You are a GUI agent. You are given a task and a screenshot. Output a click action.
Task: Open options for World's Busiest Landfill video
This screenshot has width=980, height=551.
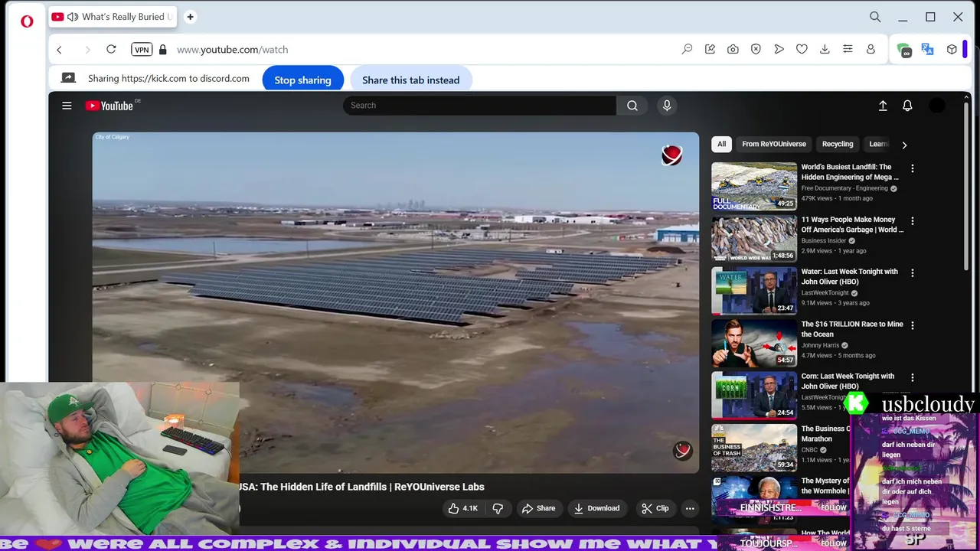tap(912, 168)
